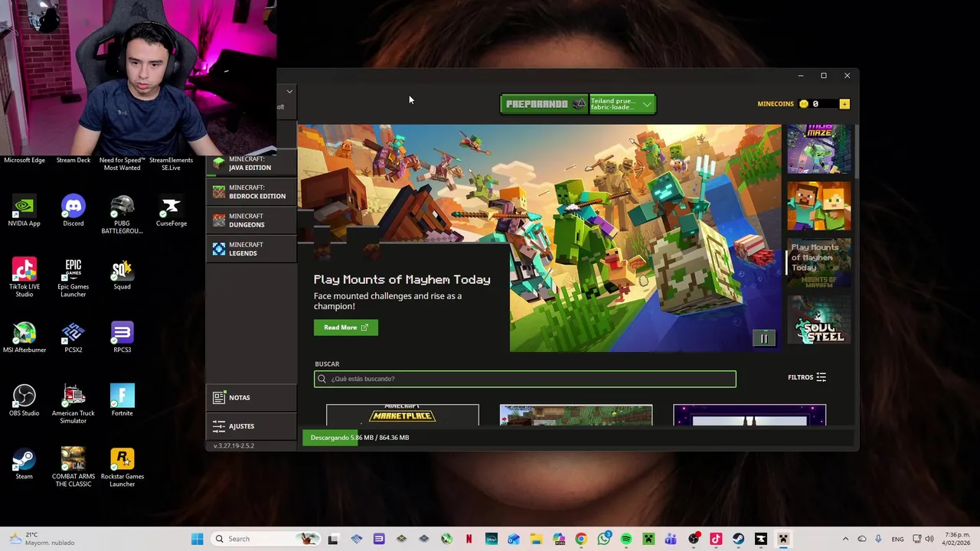Viewport: 980px width, 551px height.
Task: Open Ajustes in the launcher sidebar
Action: tap(251, 426)
